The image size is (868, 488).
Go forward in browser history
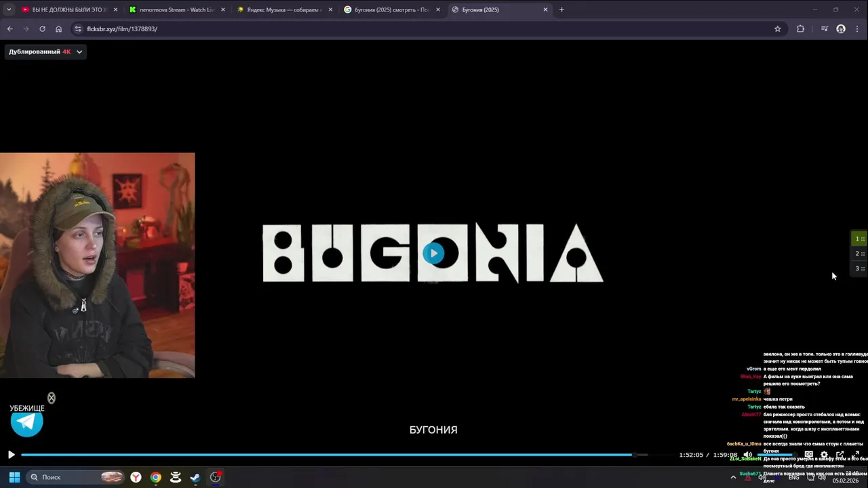pyautogui.click(x=26, y=29)
